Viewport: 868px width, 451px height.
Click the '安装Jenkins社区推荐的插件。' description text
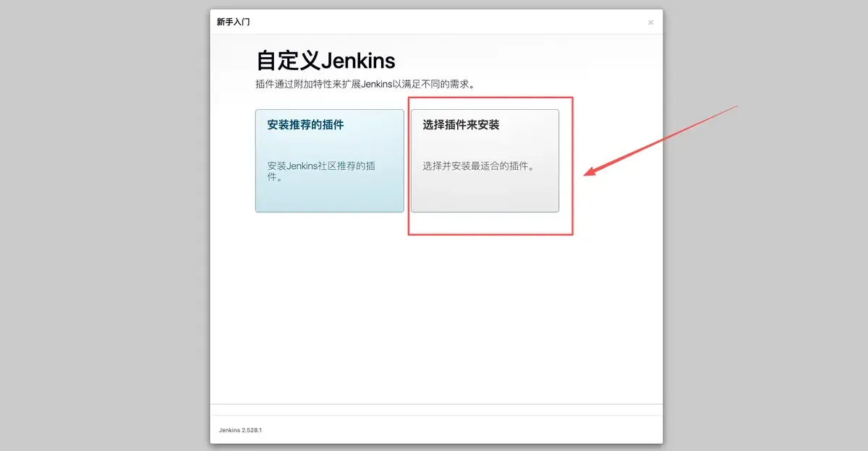tap(321, 171)
